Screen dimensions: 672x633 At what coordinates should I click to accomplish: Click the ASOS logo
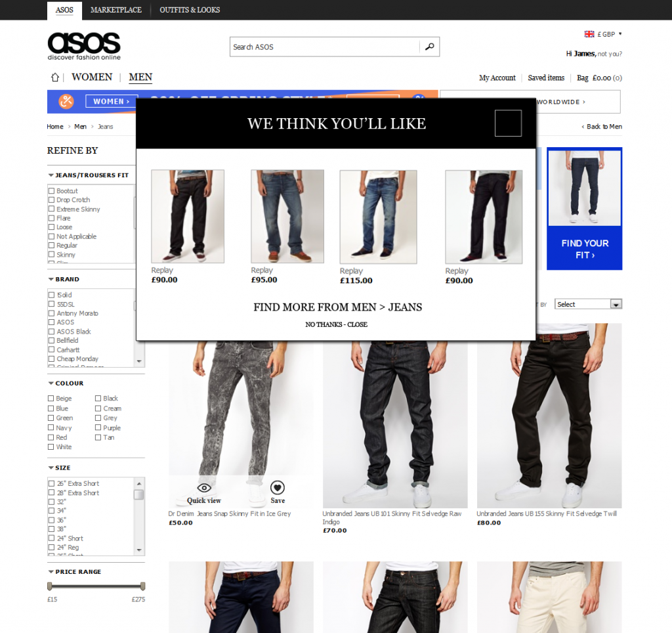(84, 47)
